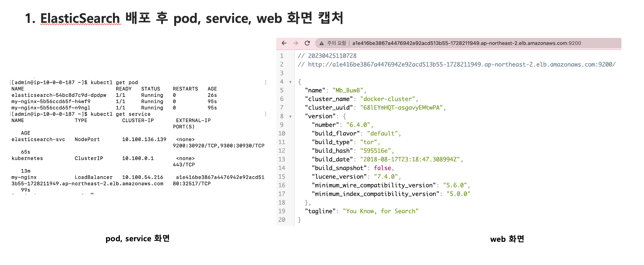Click the CLUSTER-IP column header
Viewport: 644px width, 265px height.
coord(138,120)
